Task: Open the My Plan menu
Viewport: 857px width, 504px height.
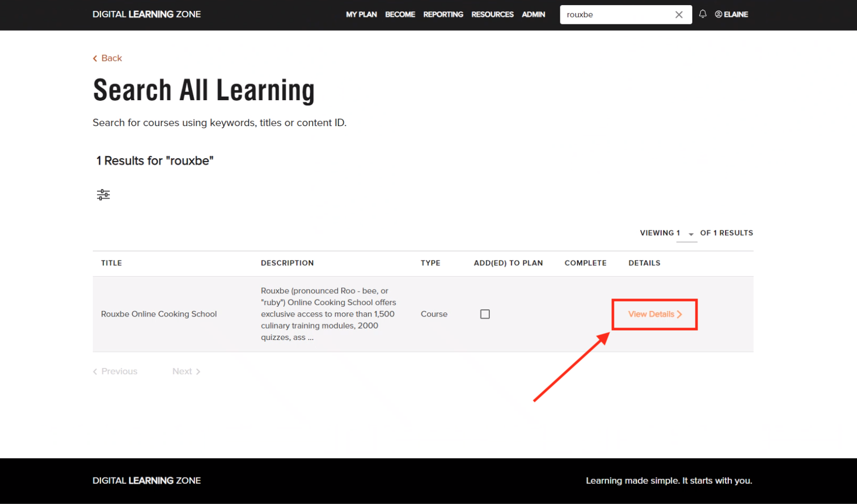Action: [361, 15]
